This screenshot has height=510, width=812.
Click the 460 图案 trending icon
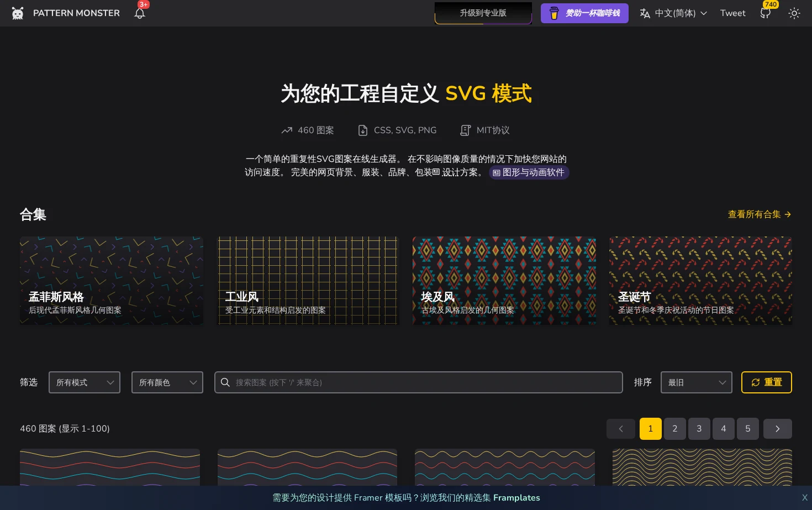287,130
